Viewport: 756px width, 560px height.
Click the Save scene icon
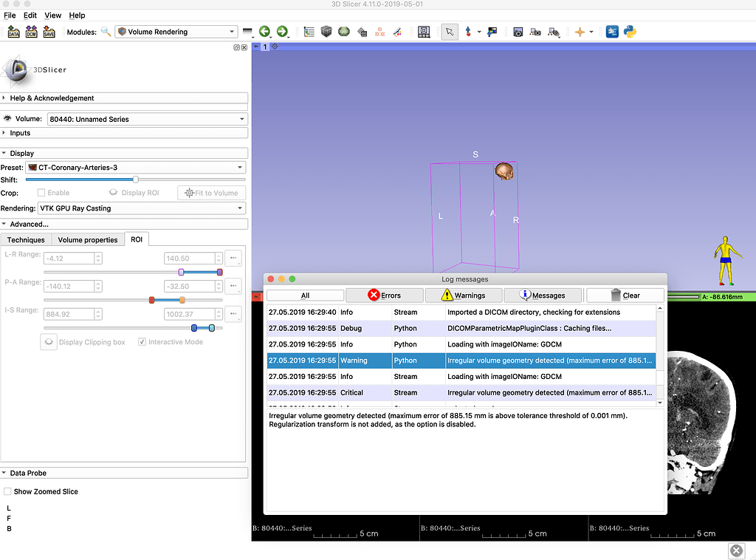49,32
